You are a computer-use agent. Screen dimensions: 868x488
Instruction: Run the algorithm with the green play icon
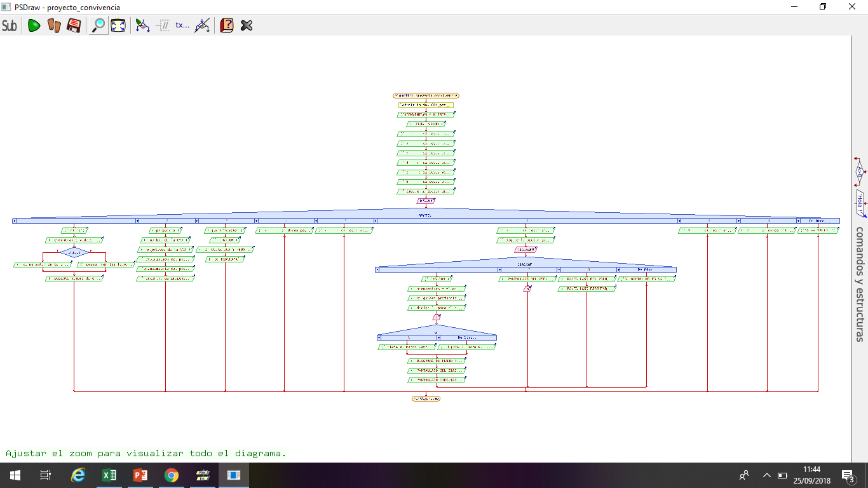pos(34,25)
